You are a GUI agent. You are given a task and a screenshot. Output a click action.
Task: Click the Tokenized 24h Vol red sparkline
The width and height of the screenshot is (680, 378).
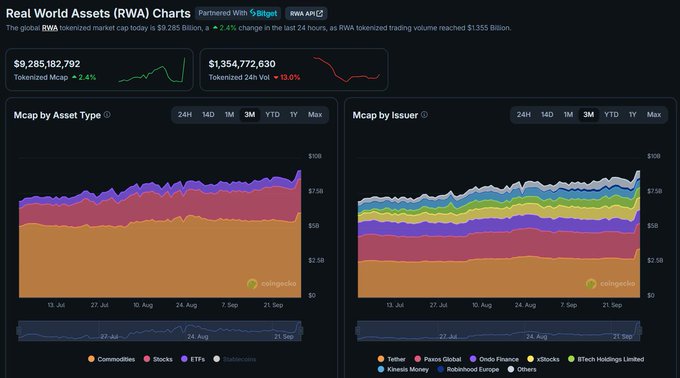[346, 69]
